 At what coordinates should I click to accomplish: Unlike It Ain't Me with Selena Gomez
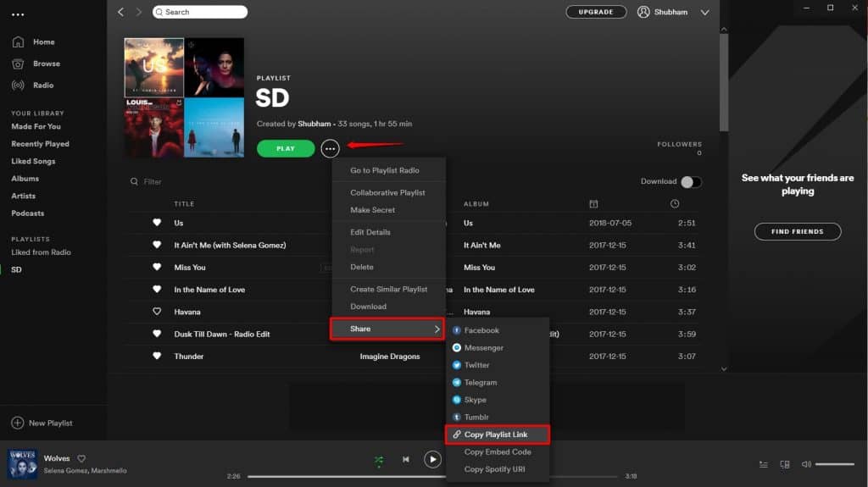tap(157, 245)
